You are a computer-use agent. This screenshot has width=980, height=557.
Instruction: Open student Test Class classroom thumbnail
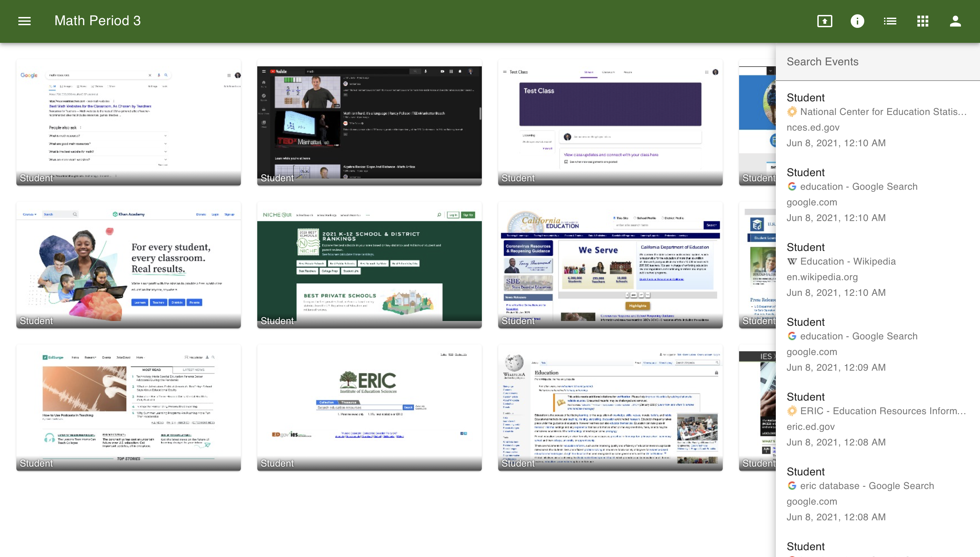point(610,122)
